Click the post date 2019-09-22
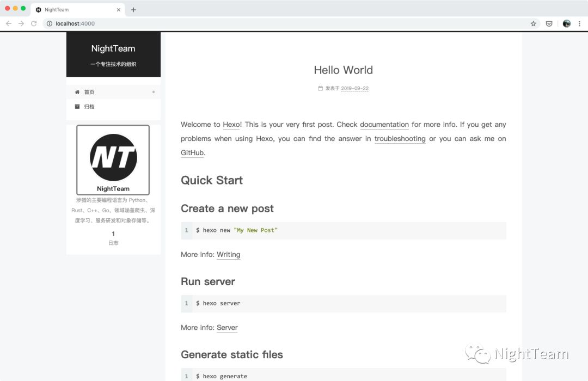This screenshot has height=381, width=588. click(x=355, y=89)
